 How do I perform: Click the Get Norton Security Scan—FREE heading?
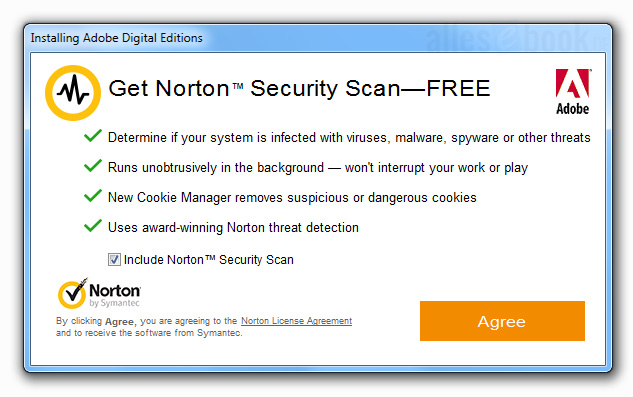coord(299,88)
